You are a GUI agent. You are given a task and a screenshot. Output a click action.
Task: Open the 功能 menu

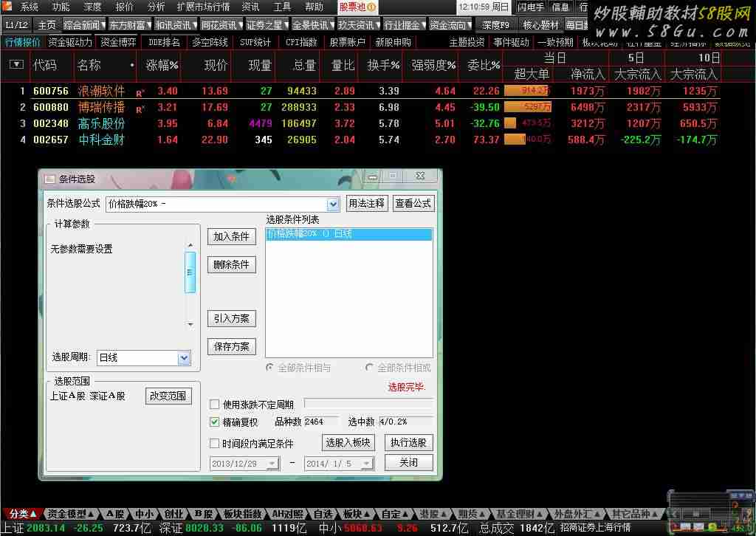coord(61,7)
